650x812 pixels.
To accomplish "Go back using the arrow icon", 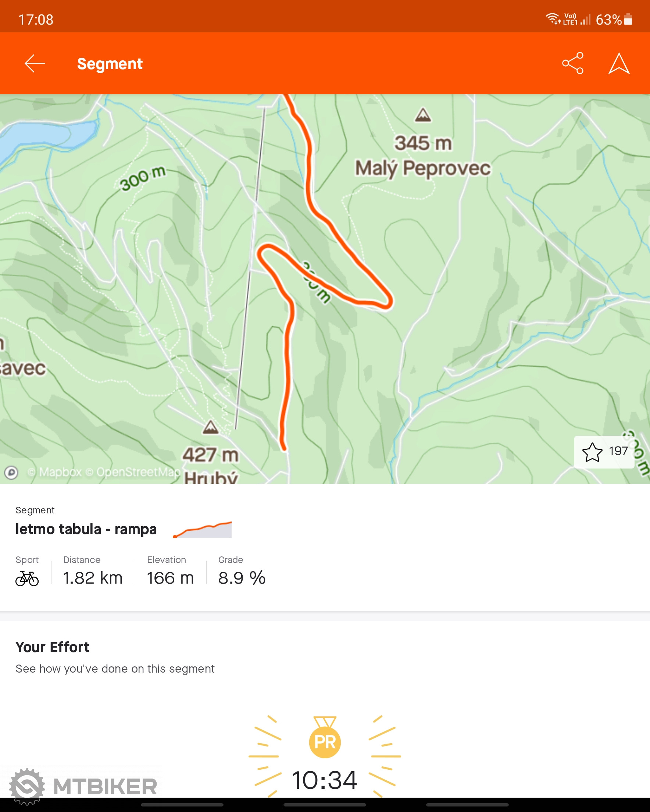I will point(35,63).
